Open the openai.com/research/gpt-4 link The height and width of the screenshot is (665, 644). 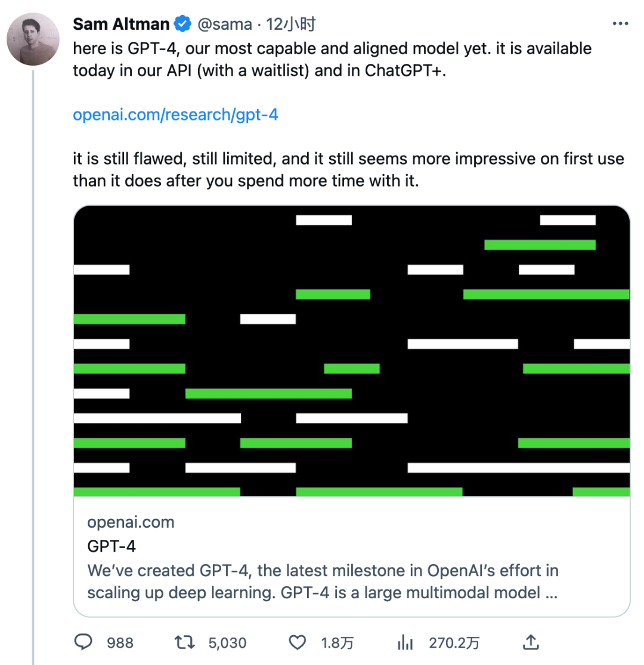tap(175, 115)
